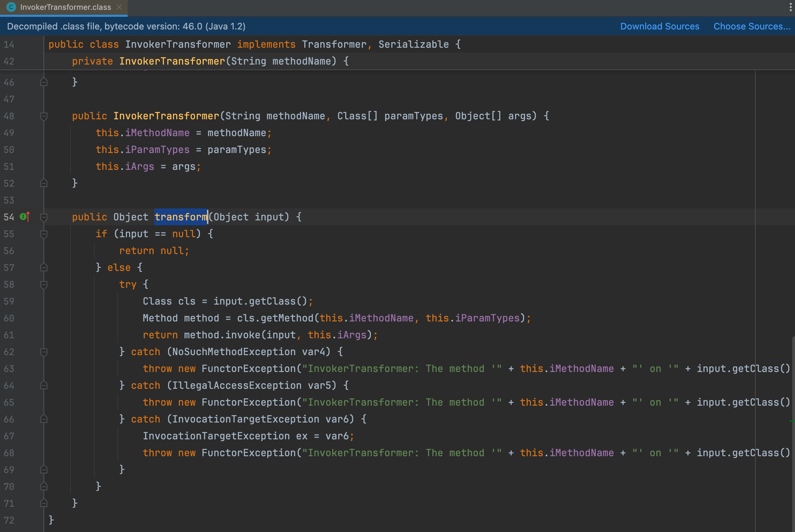The width and height of the screenshot is (795, 532).
Task: Open the editor tab options kebab menu
Action: (790, 7)
